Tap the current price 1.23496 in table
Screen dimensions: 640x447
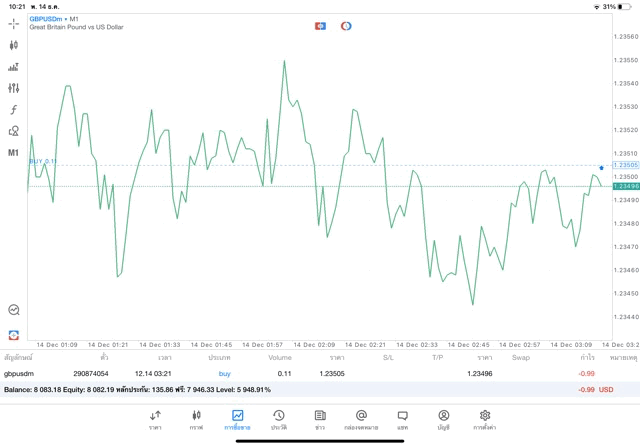point(480,374)
